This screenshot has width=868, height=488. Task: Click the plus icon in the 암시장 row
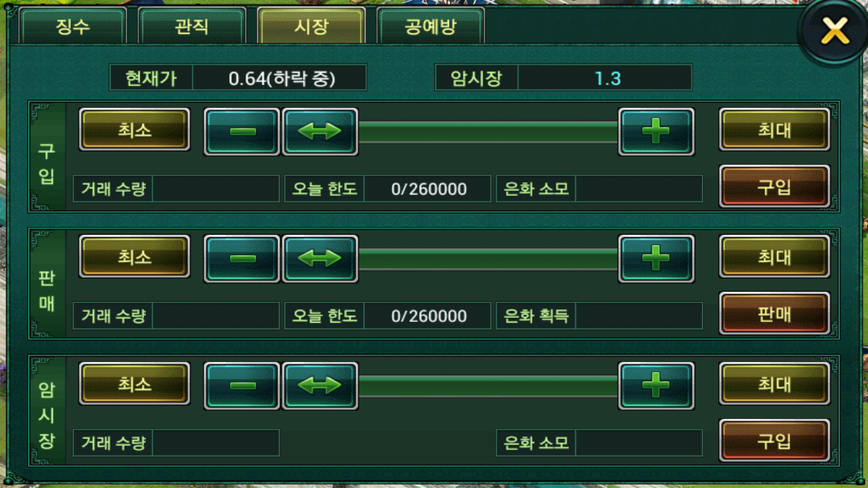tap(656, 386)
